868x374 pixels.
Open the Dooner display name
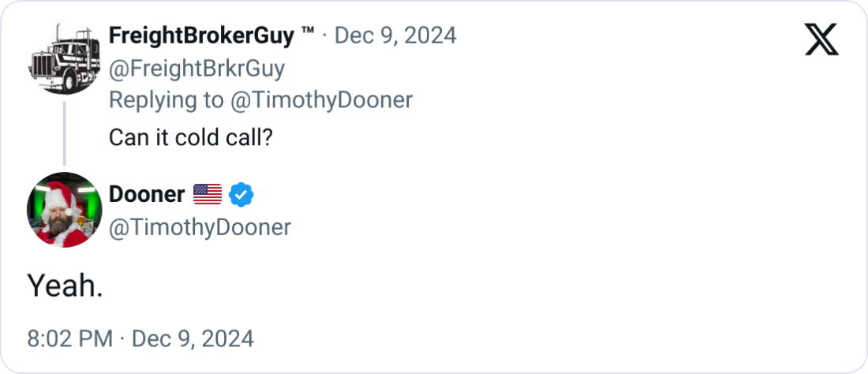click(x=147, y=194)
